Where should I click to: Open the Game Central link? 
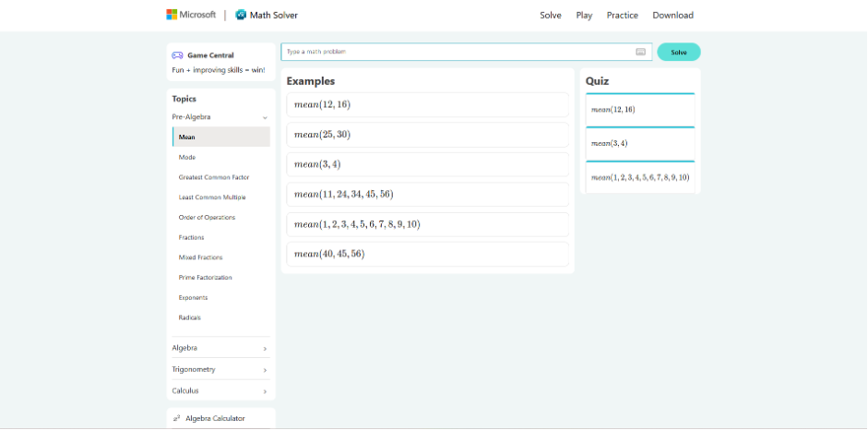coord(210,55)
